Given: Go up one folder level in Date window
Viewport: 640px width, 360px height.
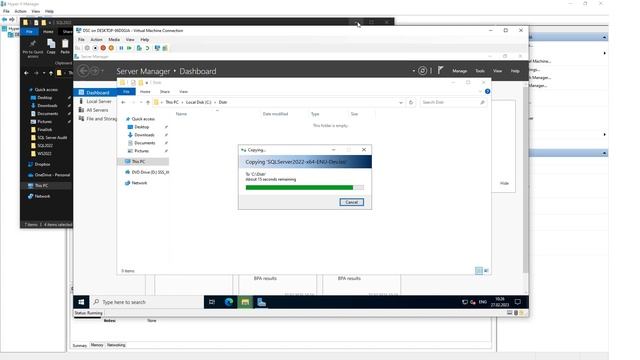Looking at the screenshot, I should coord(148,102).
